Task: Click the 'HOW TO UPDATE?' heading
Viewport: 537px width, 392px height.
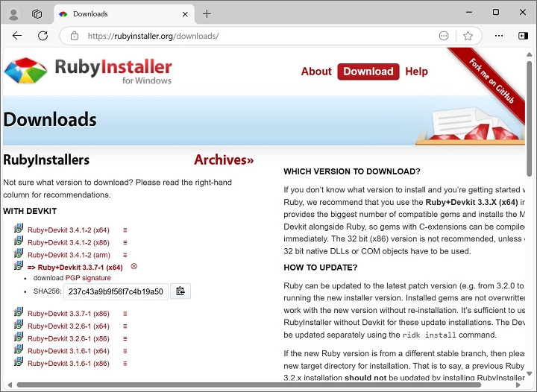Action: [x=320, y=268]
